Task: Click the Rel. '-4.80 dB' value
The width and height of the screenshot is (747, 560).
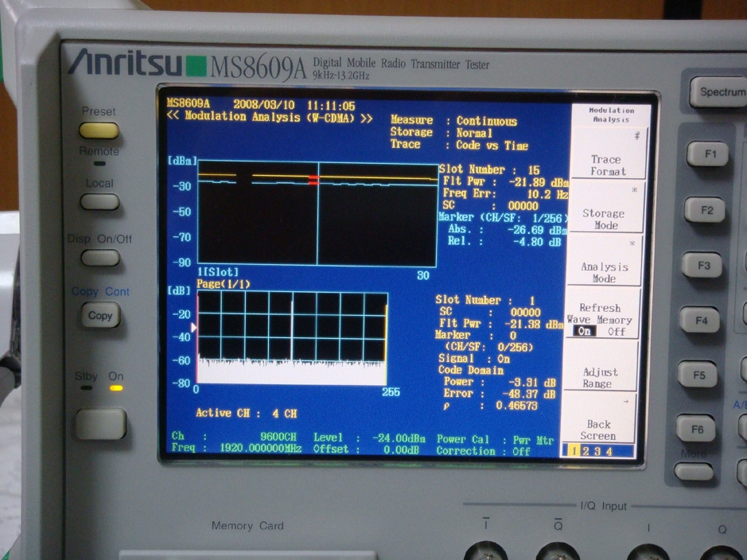Action: click(538, 242)
